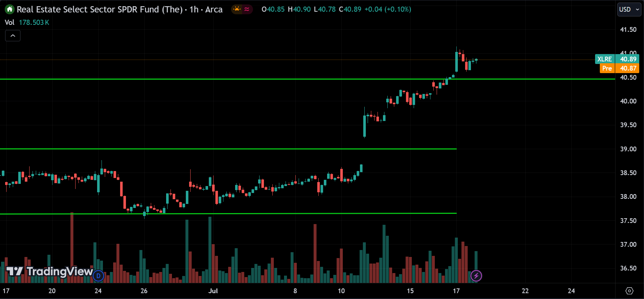This screenshot has width=644, height=299.
Task: Click the 40.00 price scale label
Action: 628,101
